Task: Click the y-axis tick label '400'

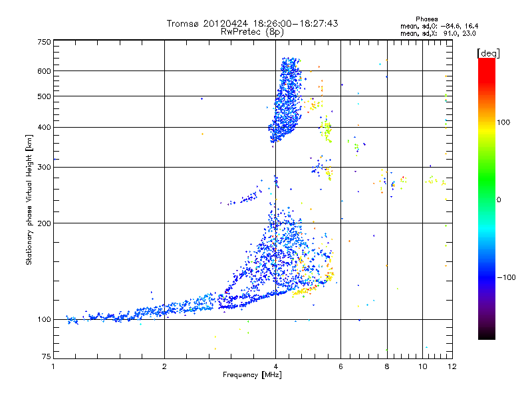Action: [44, 128]
